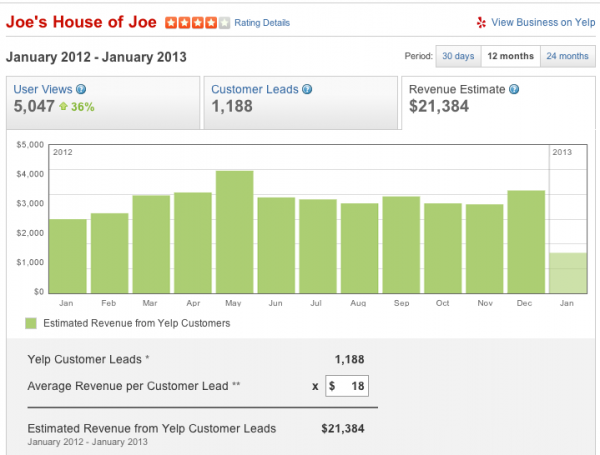Click the star rating graphic
600x455 pixels.
197,23
